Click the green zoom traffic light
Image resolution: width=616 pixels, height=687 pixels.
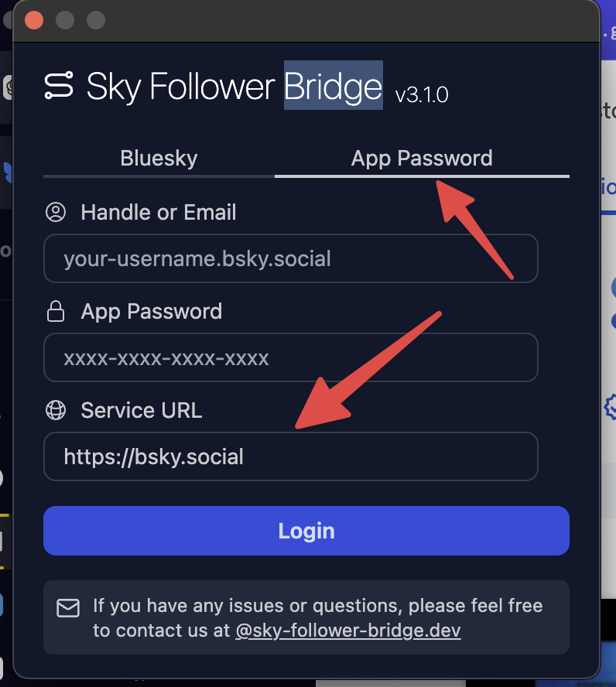click(96, 20)
